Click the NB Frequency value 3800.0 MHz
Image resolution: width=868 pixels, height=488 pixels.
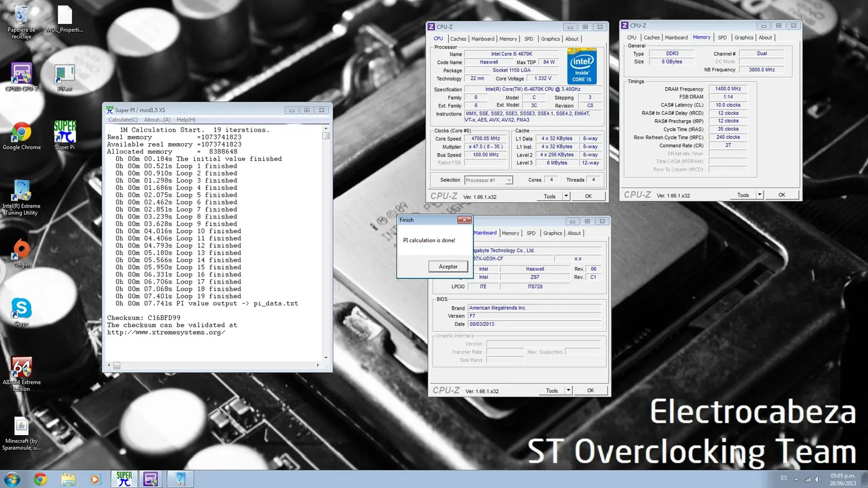[x=762, y=70]
